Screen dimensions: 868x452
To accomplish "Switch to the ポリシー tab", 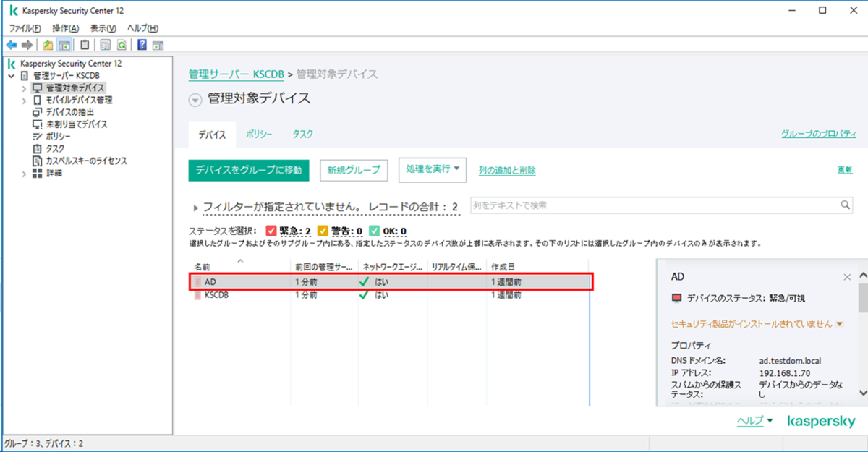I will (259, 135).
